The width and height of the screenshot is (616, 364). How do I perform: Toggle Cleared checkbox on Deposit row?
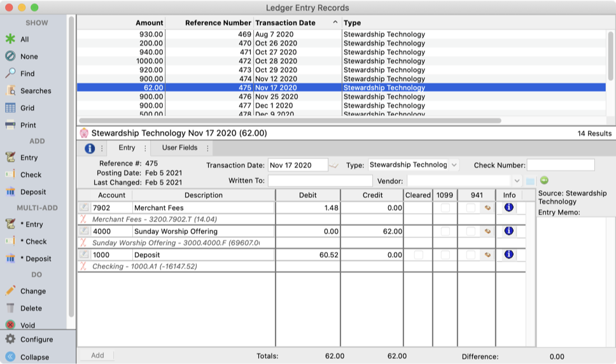pyautogui.click(x=419, y=255)
